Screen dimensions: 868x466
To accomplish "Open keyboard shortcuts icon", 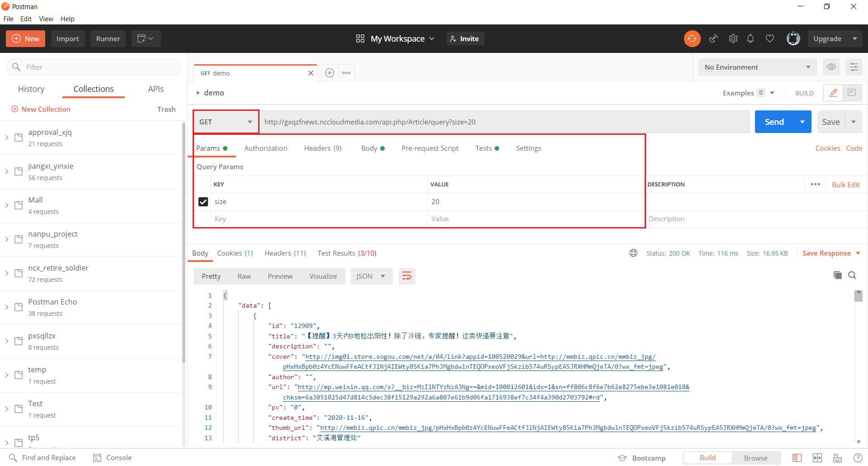I will [x=837, y=458].
